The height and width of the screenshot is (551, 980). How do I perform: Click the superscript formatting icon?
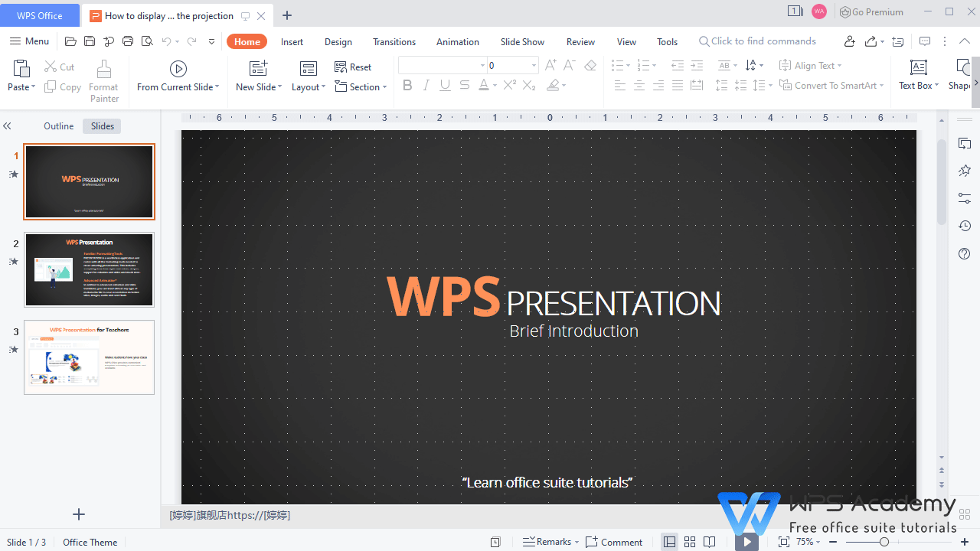coord(509,85)
